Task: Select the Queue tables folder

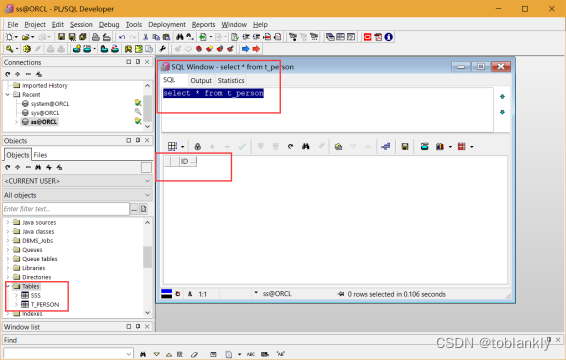Action: click(40, 259)
